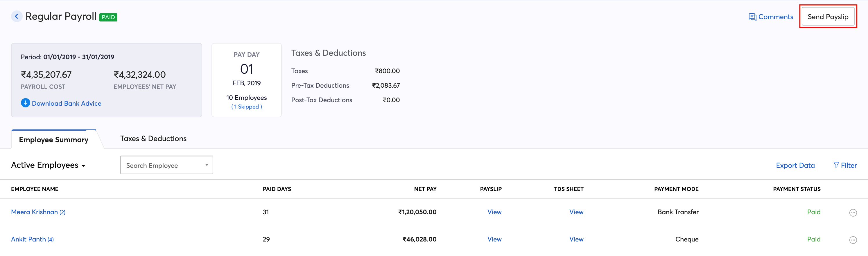Click the blue download arrow icon

[25, 103]
